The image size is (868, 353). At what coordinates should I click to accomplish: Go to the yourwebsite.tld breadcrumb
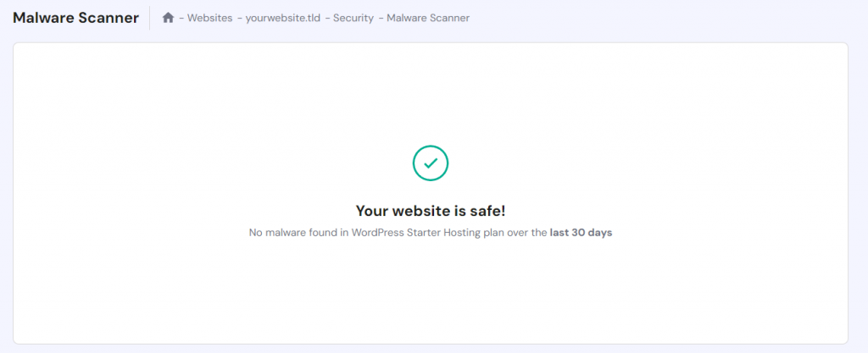[282, 18]
